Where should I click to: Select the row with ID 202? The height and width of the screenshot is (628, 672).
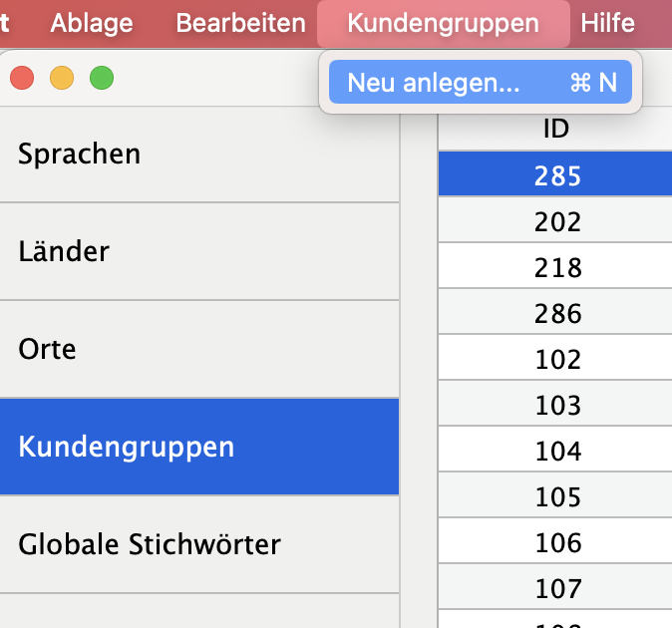tap(555, 221)
